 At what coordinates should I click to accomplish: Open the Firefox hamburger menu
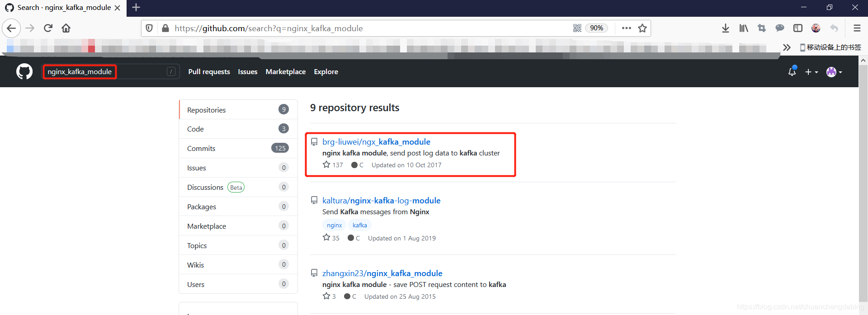(x=857, y=28)
